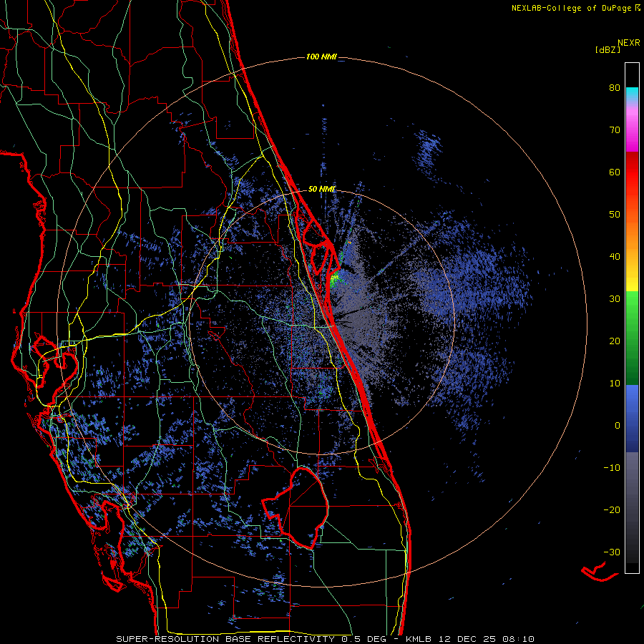The width and height of the screenshot is (644, 644).
Task: Select the 70 value on the dBZ scale
Action: [615, 130]
